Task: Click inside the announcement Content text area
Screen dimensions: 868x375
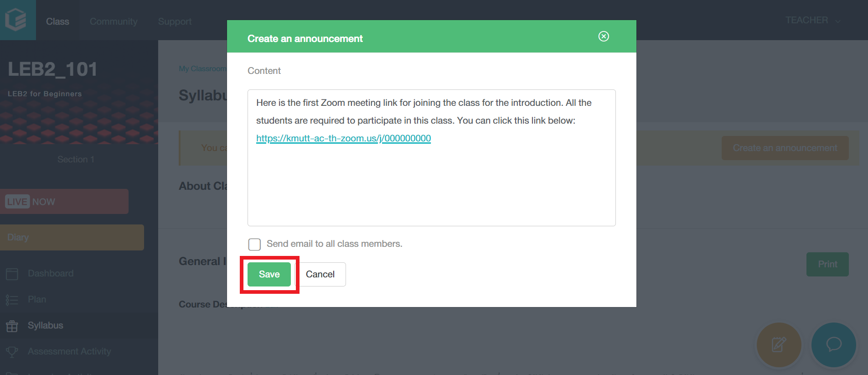Action: [432, 158]
